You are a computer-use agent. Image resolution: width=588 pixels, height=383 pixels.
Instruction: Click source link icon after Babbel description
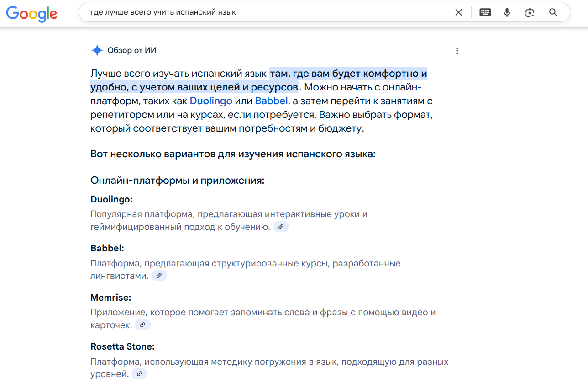(x=159, y=276)
